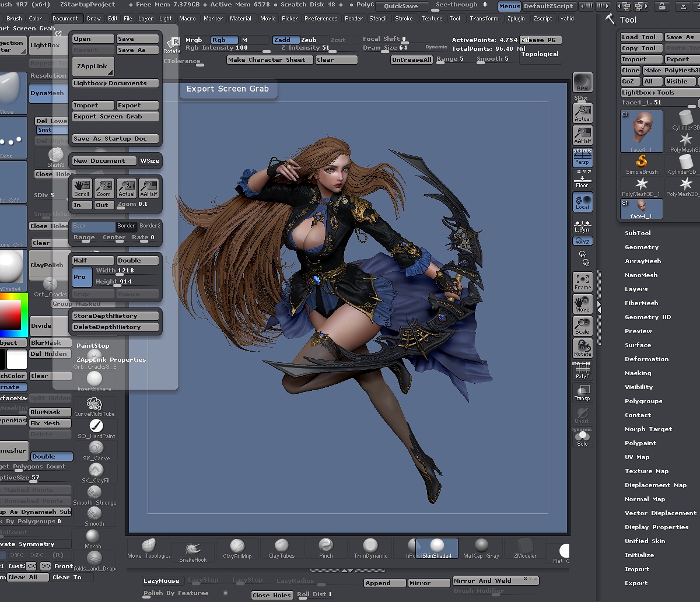Toggle Persp perspective view
700x602 pixels.
[x=582, y=157]
